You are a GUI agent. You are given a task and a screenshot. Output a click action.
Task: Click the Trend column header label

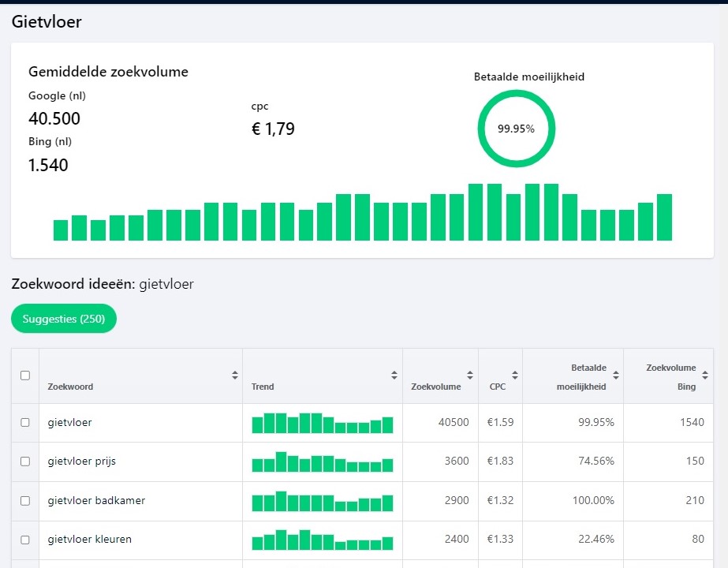click(263, 387)
